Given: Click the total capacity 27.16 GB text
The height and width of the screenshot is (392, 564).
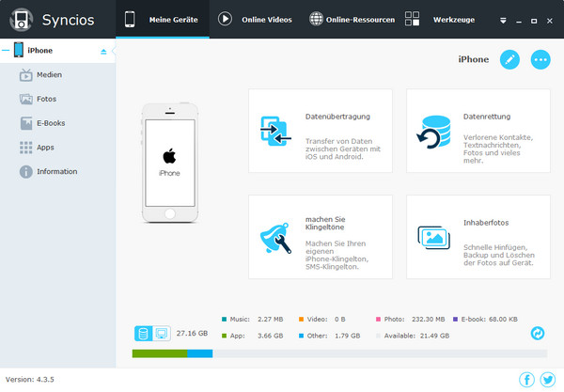Looking at the screenshot, I should click(192, 334).
